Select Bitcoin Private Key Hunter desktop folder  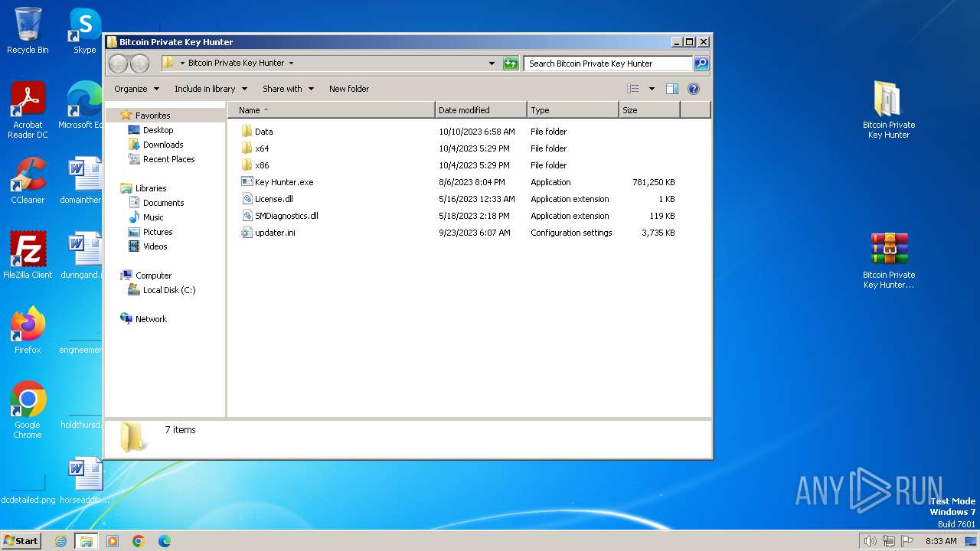(889, 109)
